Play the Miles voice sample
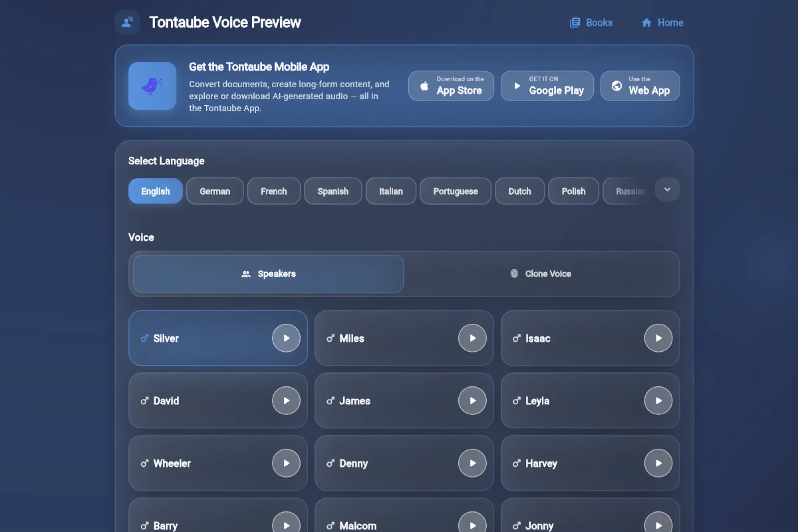 (472, 338)
